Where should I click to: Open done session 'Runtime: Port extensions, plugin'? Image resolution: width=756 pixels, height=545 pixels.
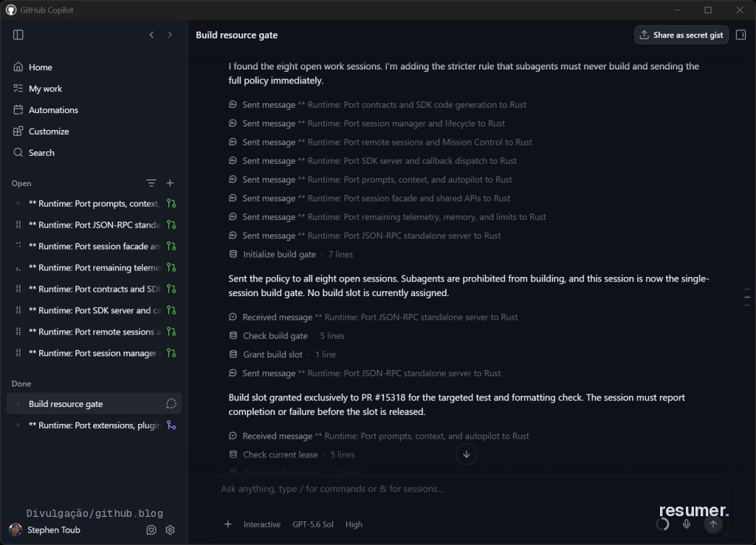(x=94, y=425)
